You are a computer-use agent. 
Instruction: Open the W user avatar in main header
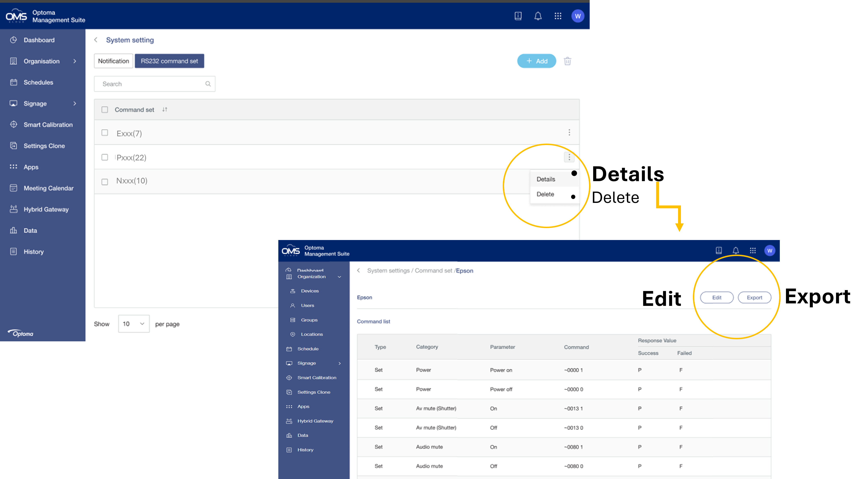pos(578,16)
